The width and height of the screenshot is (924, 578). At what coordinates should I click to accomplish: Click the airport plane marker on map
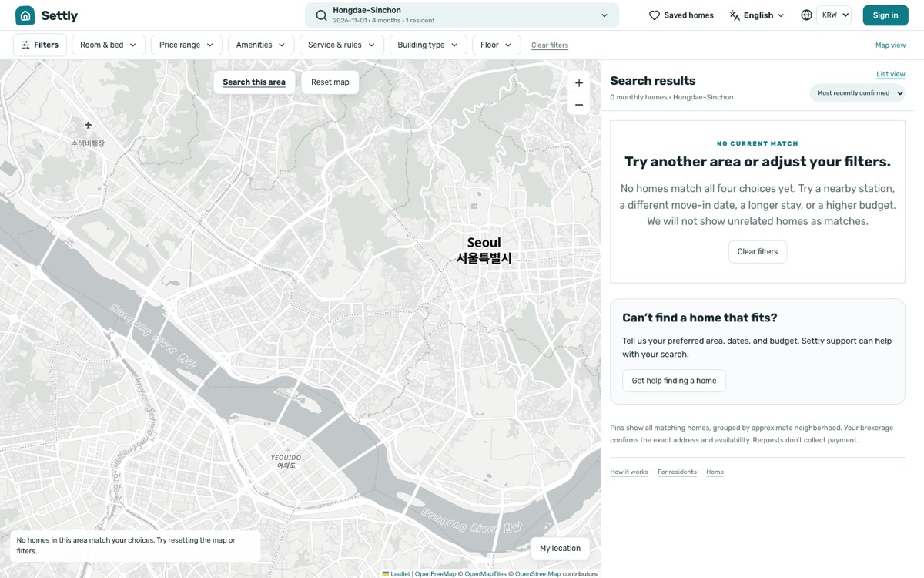tap(89, 125)
